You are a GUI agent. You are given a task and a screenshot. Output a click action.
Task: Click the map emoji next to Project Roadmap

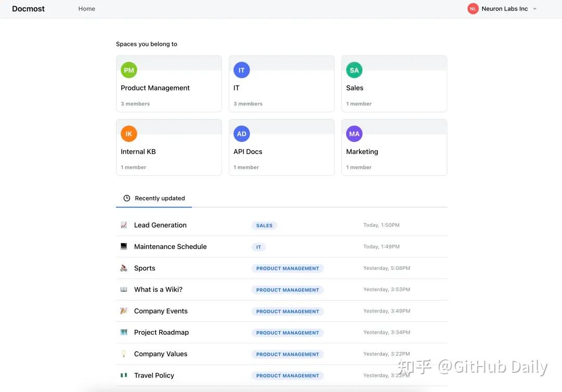click(x=124, y=332)
